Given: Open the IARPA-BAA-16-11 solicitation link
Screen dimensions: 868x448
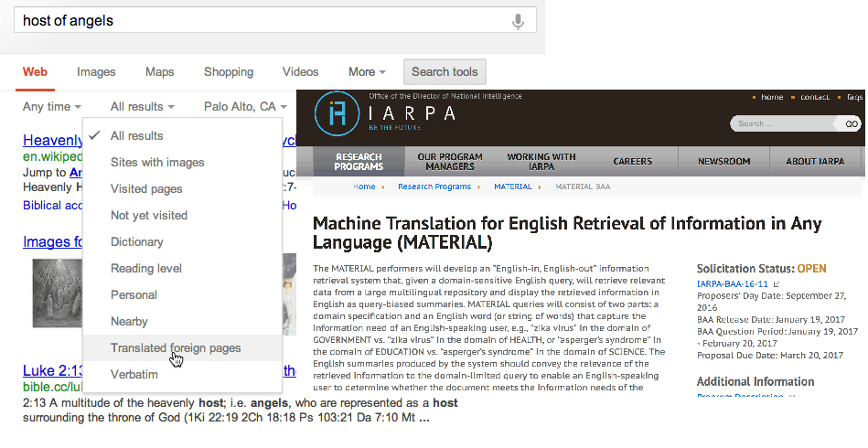Looking at the screenshot, I should click(x=733, y=284).
